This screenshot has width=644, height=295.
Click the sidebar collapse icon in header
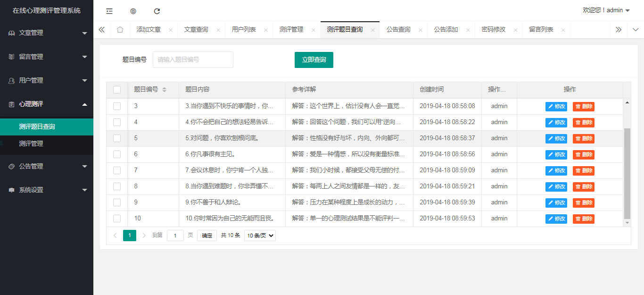click(109, 11)
